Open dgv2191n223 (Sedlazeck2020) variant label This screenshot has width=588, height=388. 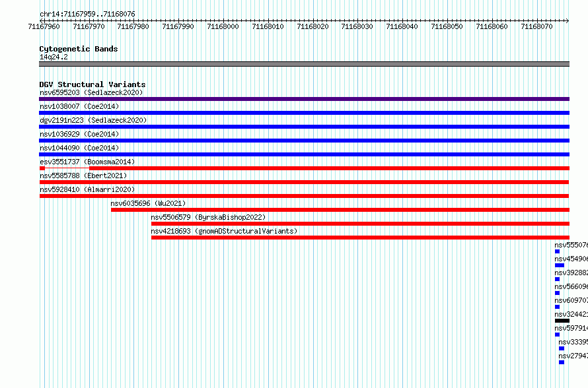tap(93, 120)
